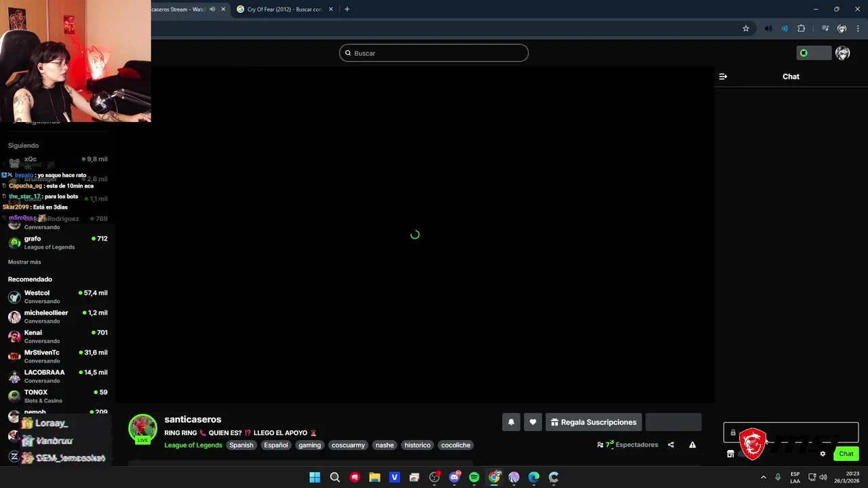Viewport: 868px width, 488px height.
Task: Open Westcol recommended channel
Action: pyautogui.click(x=58, y=297)
